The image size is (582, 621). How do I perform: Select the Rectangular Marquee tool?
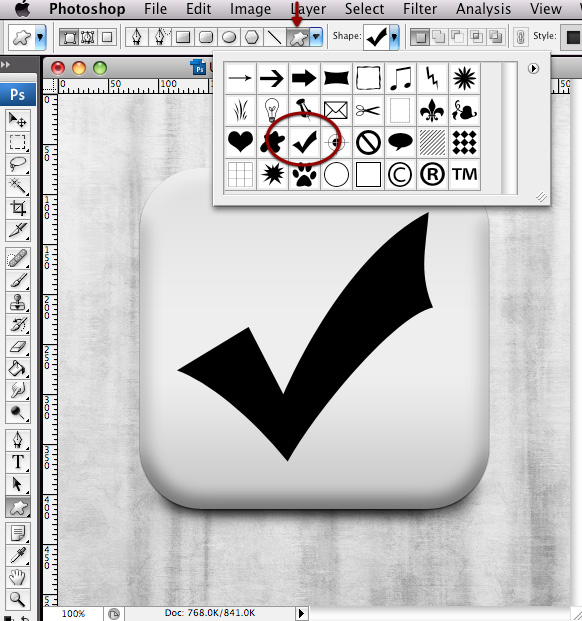[17, 142]
